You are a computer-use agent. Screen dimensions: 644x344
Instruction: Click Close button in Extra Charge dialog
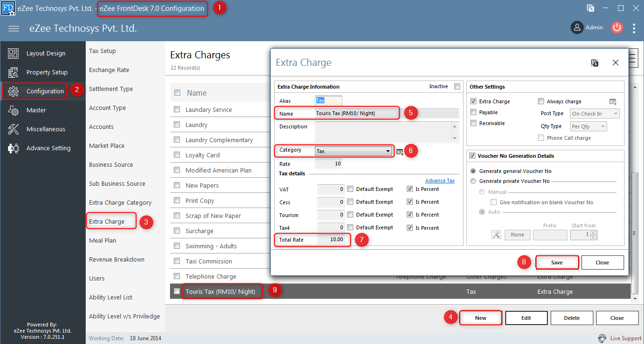[602, 263]
